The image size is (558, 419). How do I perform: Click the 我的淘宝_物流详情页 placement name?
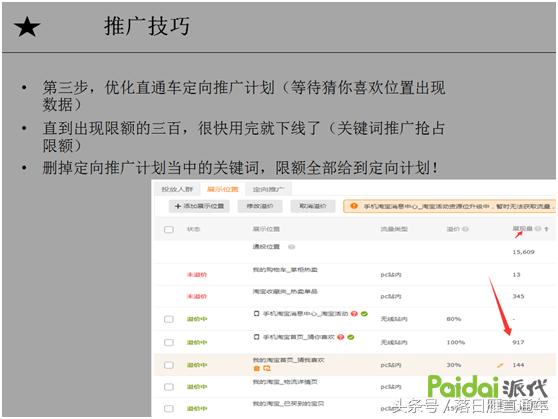click(285, 382)
